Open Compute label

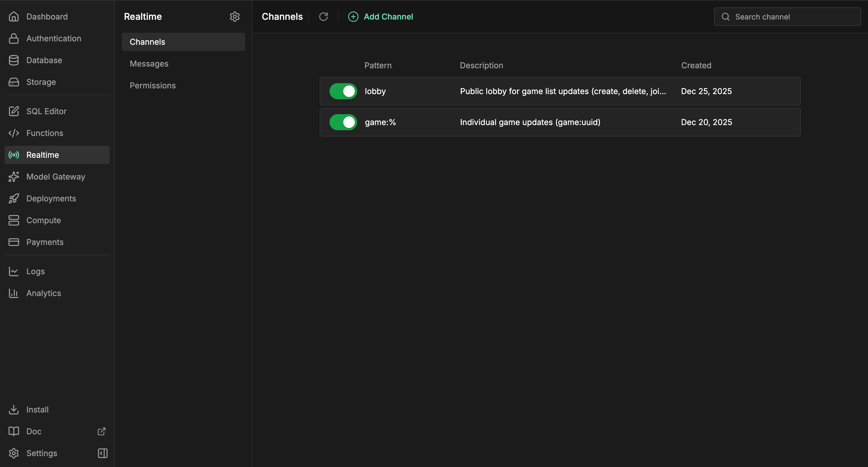(x=43, y=220)
